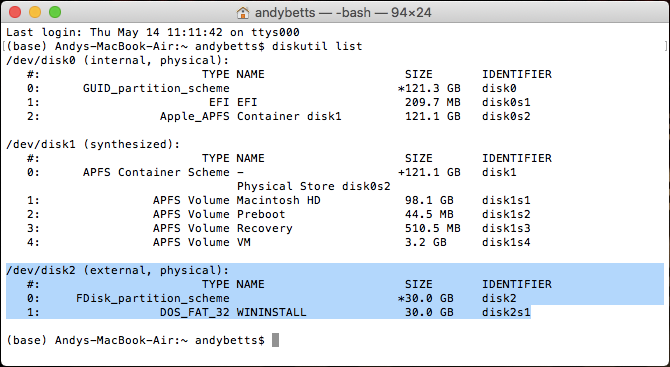Click the 'disk1s2' identifier

(x=506, y=214)
